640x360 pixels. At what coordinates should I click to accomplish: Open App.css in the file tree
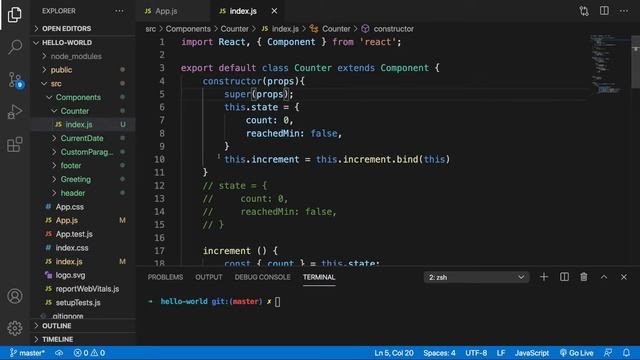click(83, 207)
